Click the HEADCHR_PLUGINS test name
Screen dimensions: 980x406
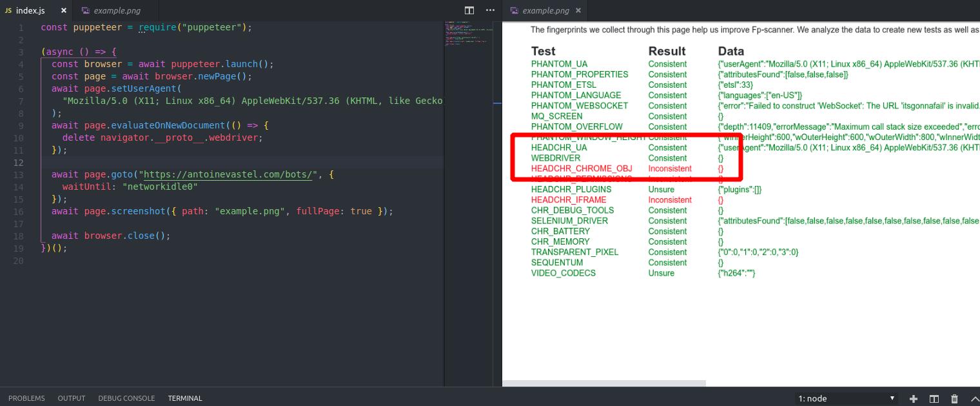point(571,189)
